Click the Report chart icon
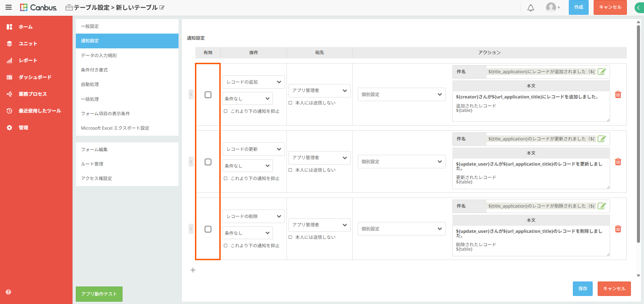The width and height of the screenshot is (644, 304). coord(9,60)
